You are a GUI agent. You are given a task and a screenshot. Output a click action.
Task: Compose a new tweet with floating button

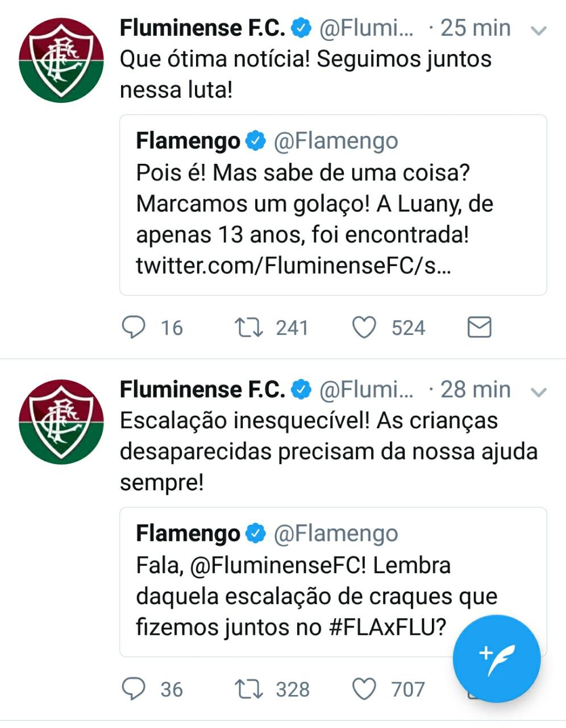tap(497, 659)
